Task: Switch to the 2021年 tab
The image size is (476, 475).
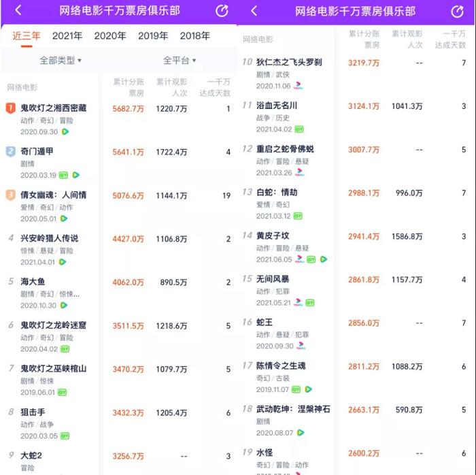Action: point(67,36)
